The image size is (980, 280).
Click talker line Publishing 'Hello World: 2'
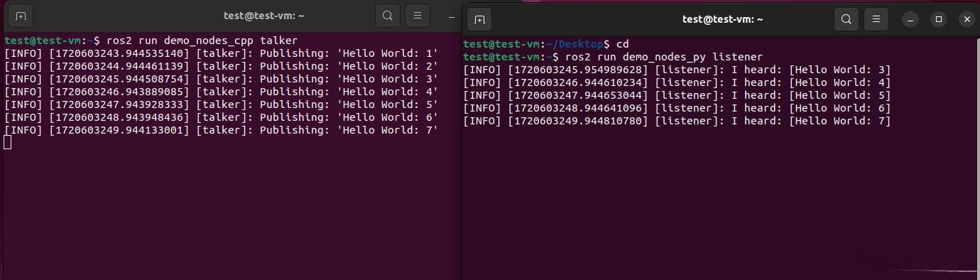(221, 66)
